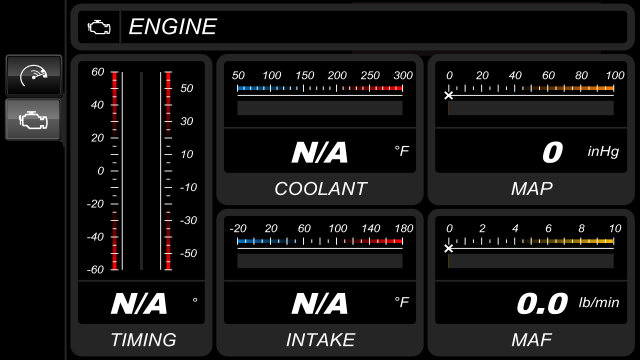Click the MAP 0 inHg readout

click(x=553, y=152)
